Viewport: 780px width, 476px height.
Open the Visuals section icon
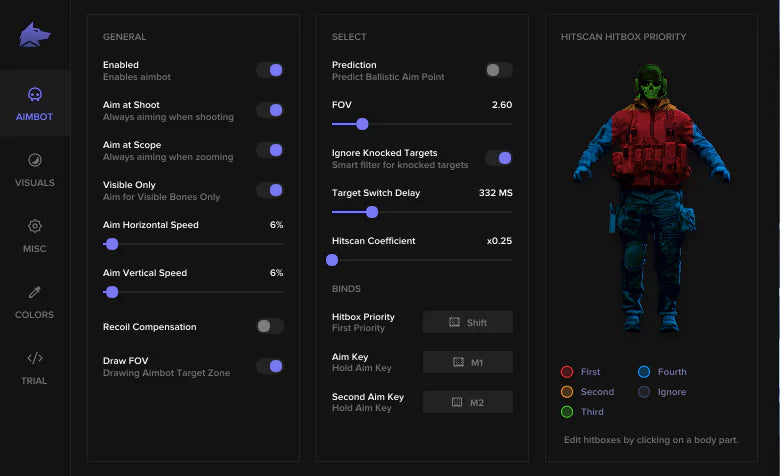(35, 160)
